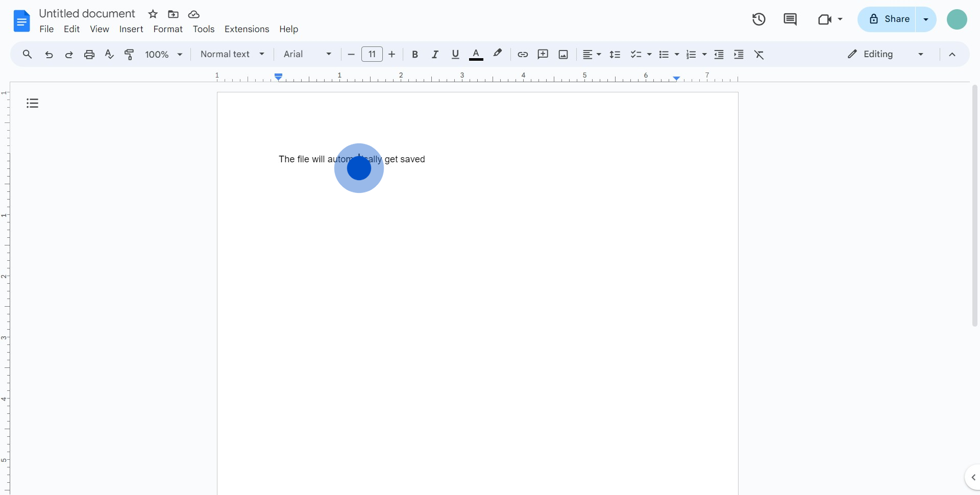Open the View menu
The width and height of the screenshot is (980, 495).
point(100,29)
